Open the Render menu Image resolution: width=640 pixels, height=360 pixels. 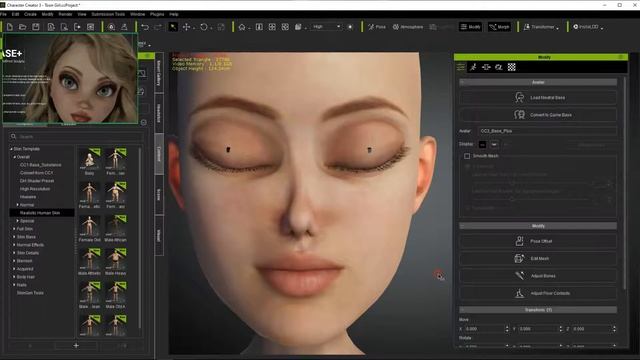pyautogui.click(x=65, y=14)
